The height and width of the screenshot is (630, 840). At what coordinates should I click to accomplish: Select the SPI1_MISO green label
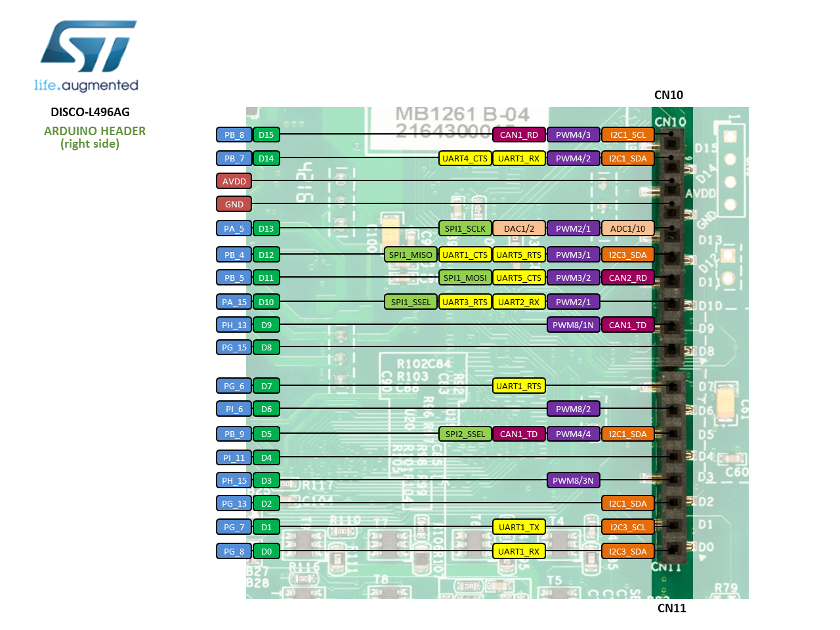tap(410, 255)
